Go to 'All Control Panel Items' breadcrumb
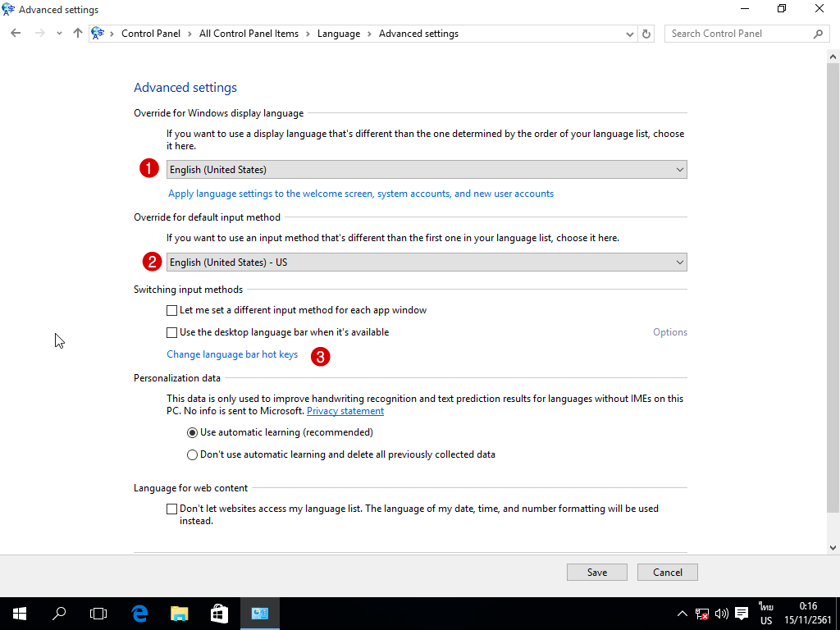Screen dimensions: 840x630 point(249,34)
